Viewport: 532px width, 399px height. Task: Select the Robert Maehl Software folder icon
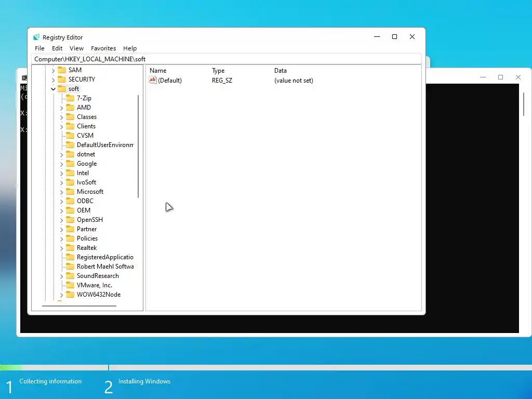point(70,267)
